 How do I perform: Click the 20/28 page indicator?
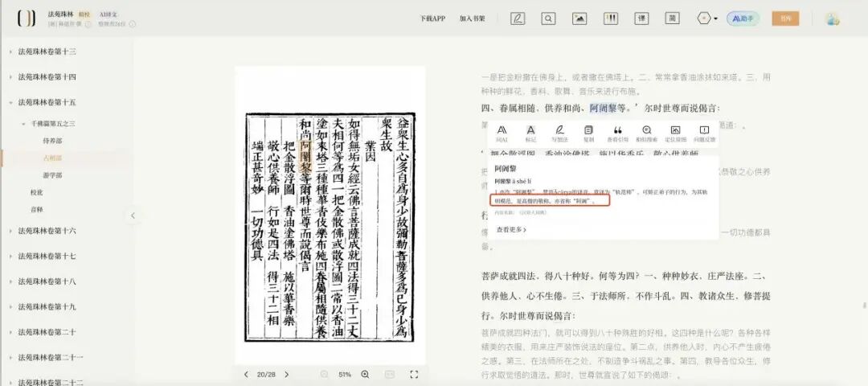(x=266, y=375)
